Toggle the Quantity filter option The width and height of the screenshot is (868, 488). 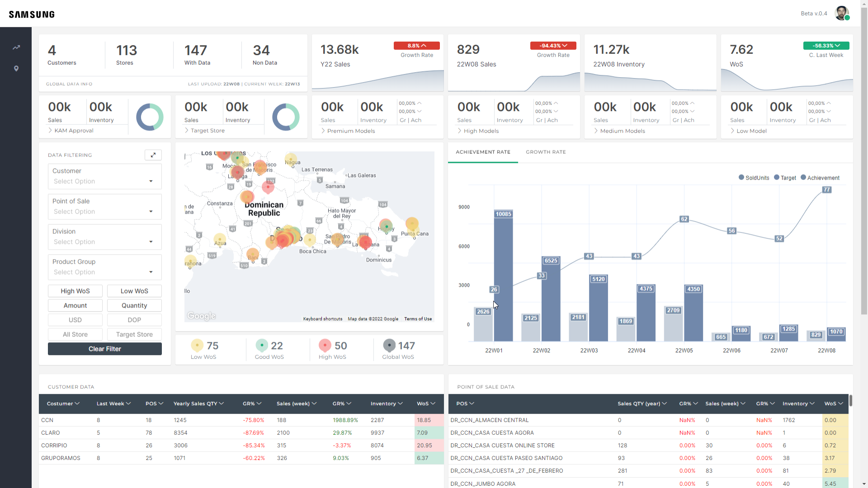pyautogui.click(x=134, y=306)
